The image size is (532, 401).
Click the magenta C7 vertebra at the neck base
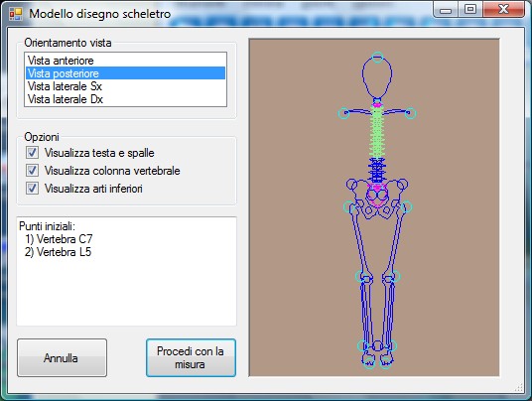coord(377,105)
